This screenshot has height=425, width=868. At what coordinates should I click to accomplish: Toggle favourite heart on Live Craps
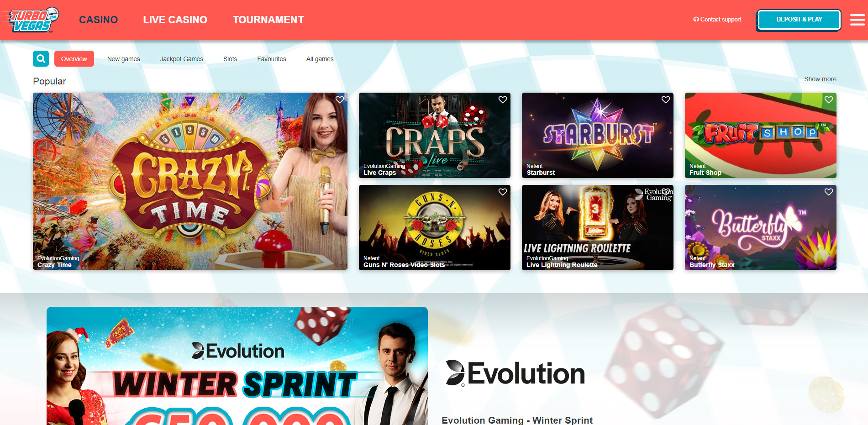[x=503, y=100]
